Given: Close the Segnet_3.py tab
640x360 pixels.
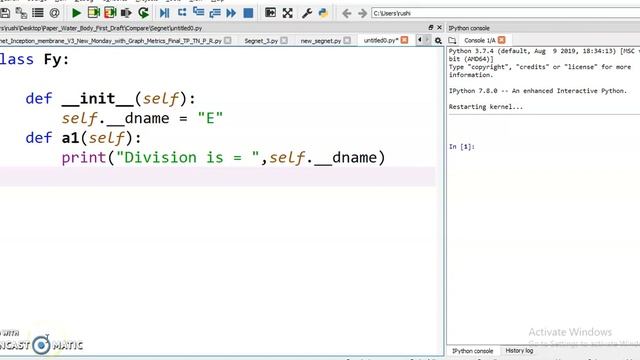Looking at the screenshot, I should click(284, 40).
